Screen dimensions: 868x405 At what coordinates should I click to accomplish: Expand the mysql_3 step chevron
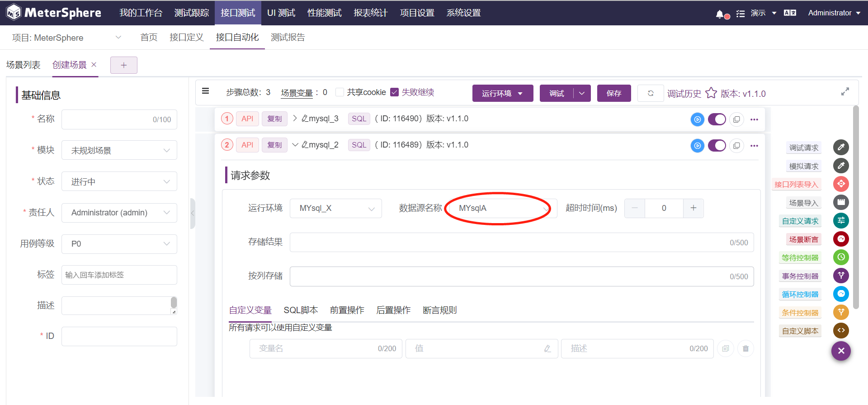click(295, 119)
